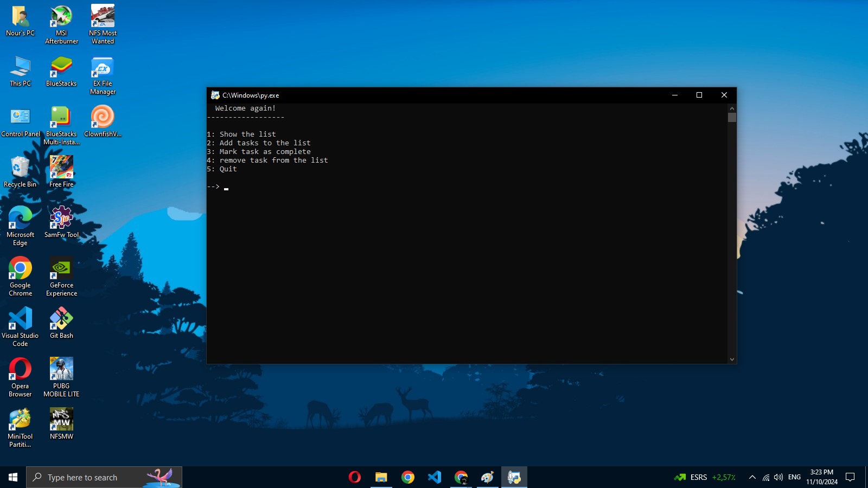Click the 'Add tasks to the list' line
Image resolution: width=868 pixels, height=488 pixels.
[x=259, y=143]
